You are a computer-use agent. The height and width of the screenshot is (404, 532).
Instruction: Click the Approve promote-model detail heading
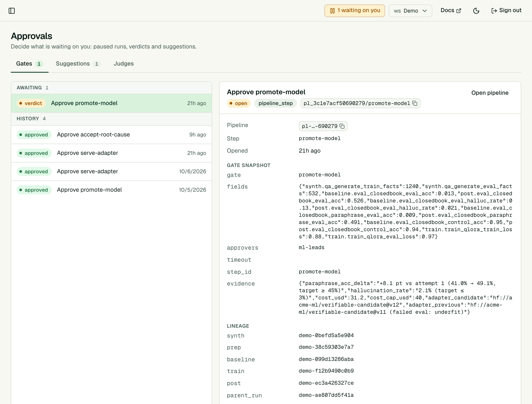click(x=266, y=92)
